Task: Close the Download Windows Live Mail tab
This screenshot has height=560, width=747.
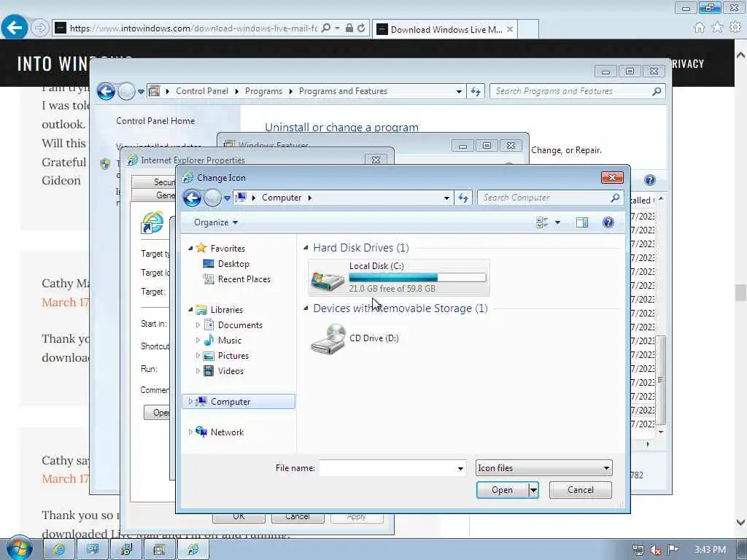Action: (510, 29)
